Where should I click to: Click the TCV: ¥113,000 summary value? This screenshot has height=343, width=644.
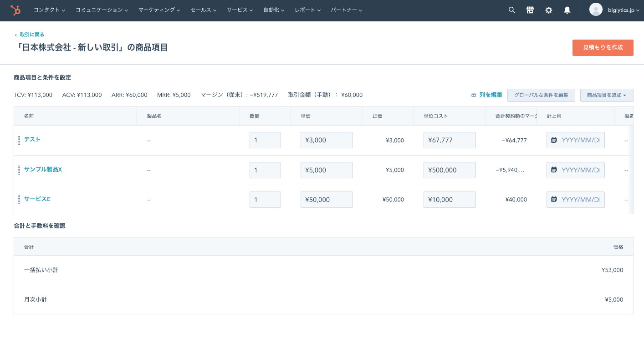coord(33,95)
